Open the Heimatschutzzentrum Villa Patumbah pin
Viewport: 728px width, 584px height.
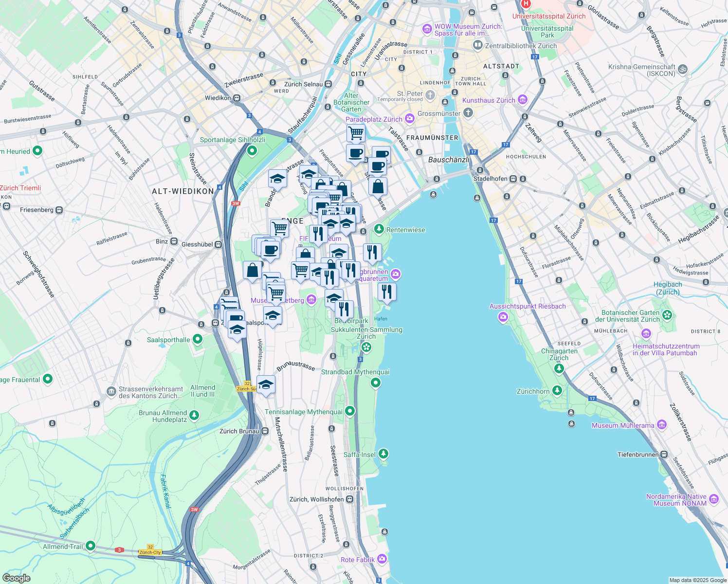pos(646,334)
